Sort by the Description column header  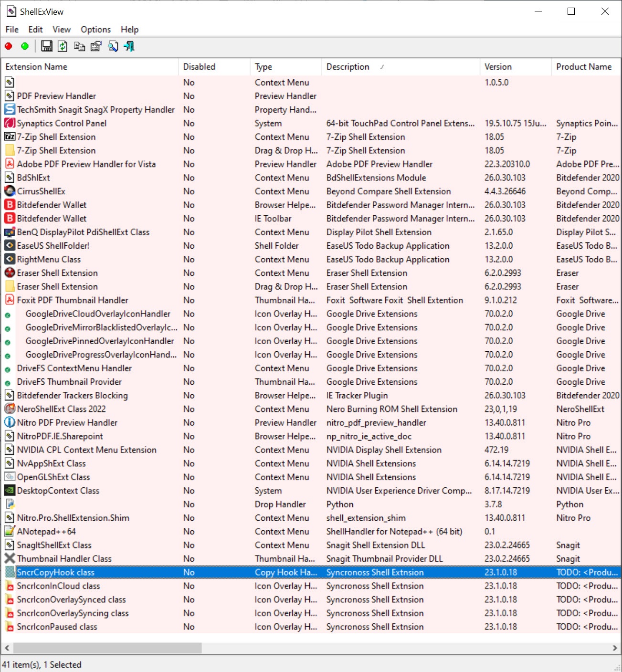[401, 67]
